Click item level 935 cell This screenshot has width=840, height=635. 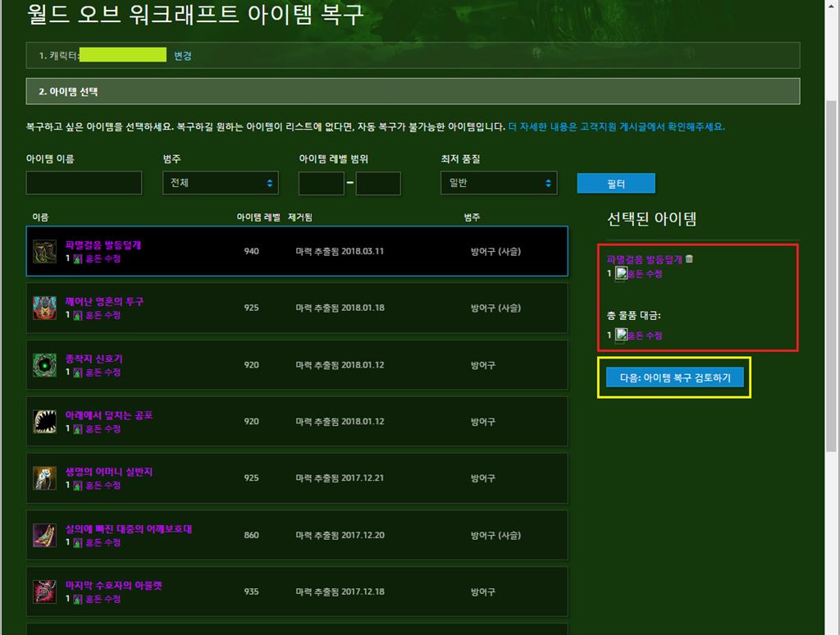[x=251, y=592]
